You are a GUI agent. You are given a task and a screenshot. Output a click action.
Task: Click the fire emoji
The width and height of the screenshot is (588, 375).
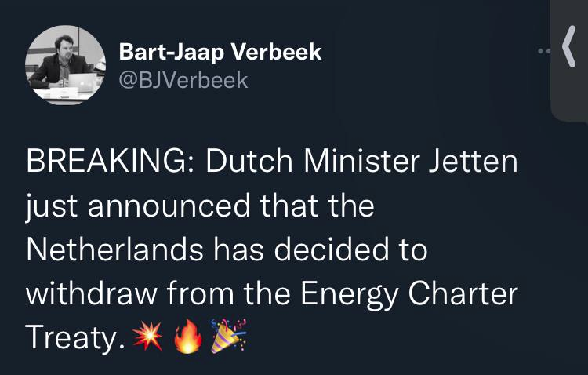tap(188, 337)
